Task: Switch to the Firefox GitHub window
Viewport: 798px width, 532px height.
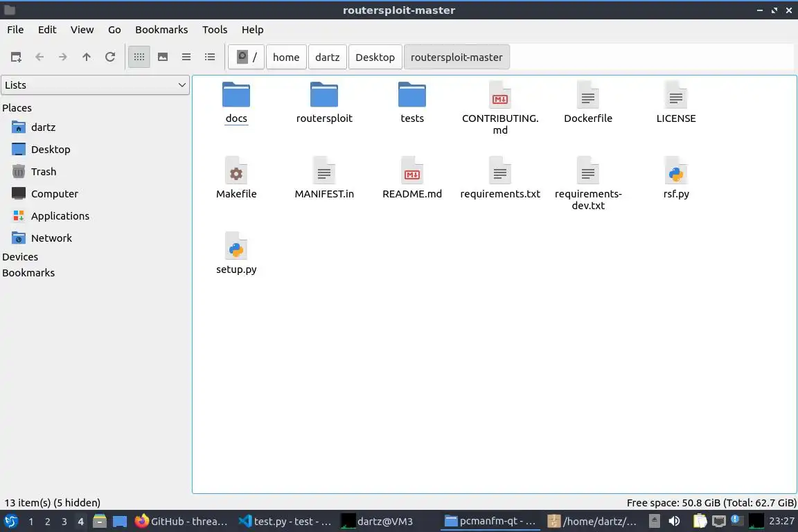Action: pyautogui.click(x=181, y=522)
